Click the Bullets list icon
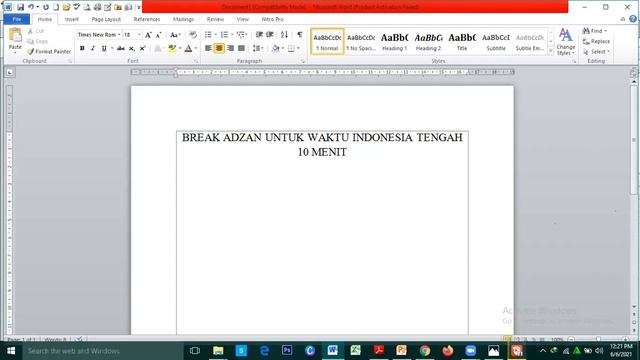Viewport: 640px width, 360px height. click(209, 35)
